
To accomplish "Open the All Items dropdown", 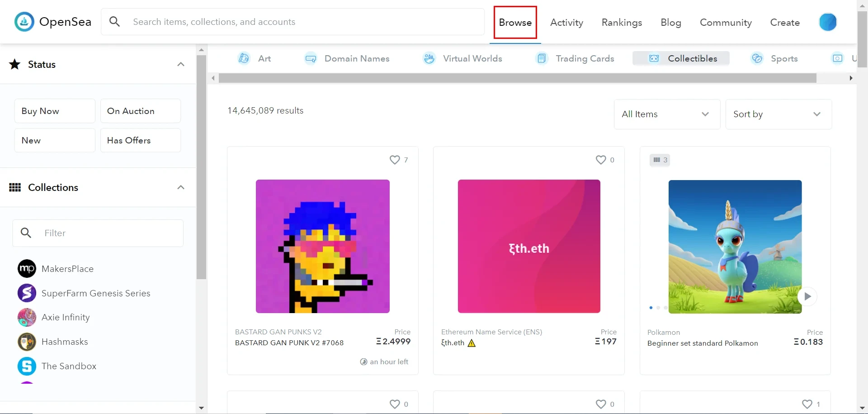I will (x=666, y=114).
